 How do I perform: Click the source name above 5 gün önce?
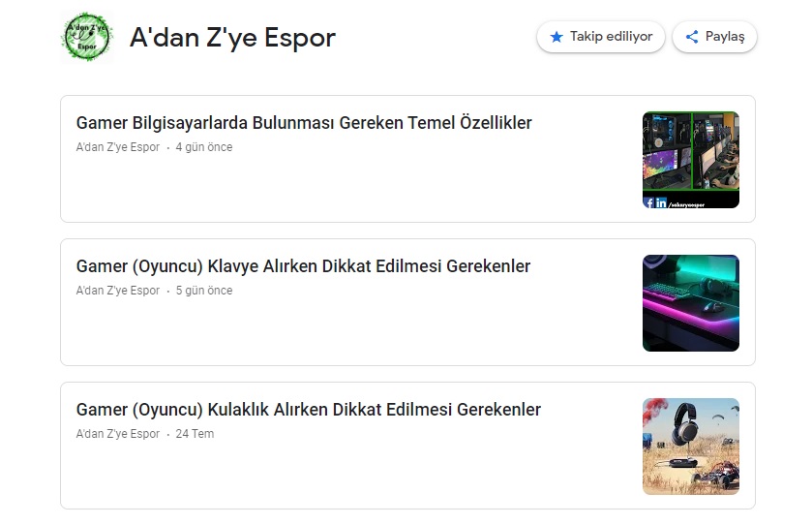click(118, 291)
